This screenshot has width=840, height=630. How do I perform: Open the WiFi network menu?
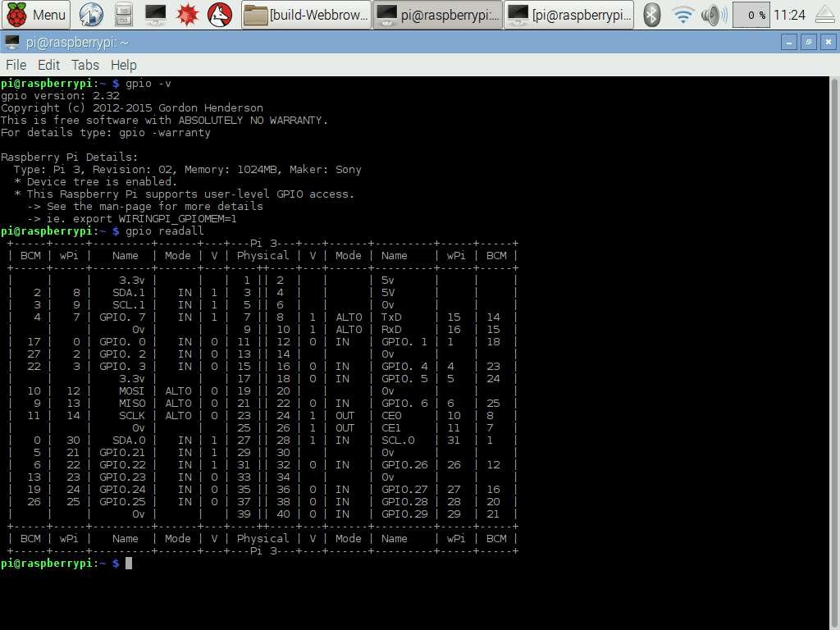(x=682, y=14)
